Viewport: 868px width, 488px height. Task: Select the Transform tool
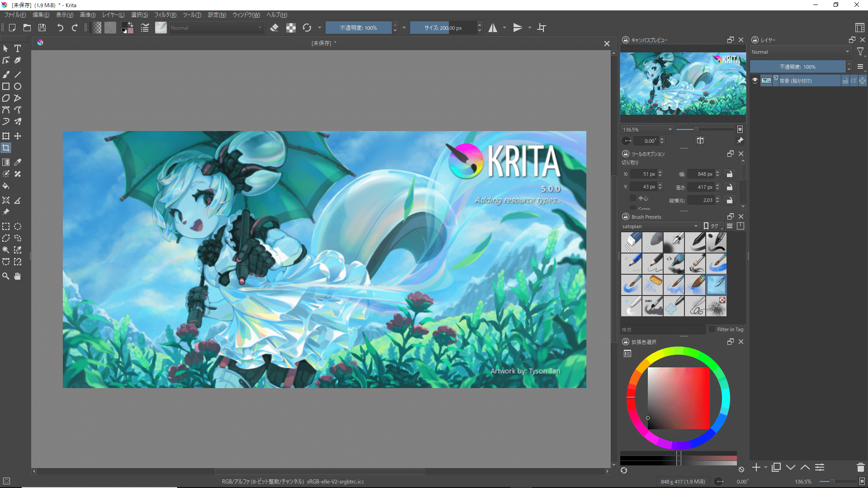6,136
